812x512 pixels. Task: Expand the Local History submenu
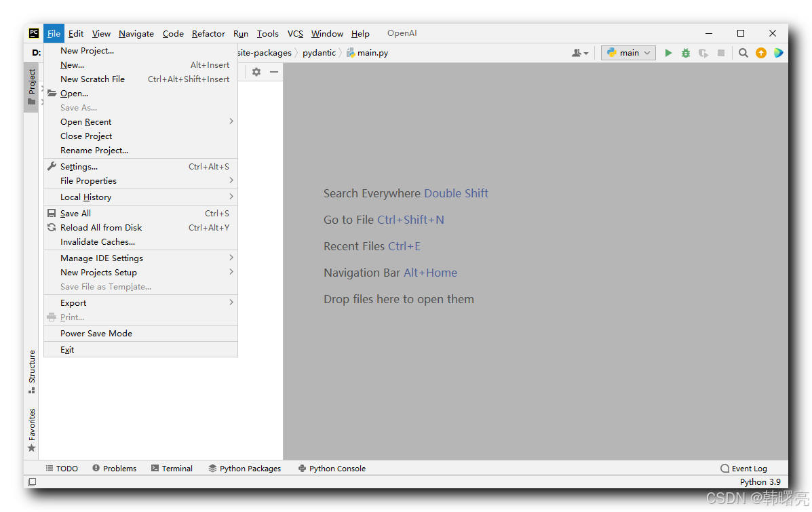[141, 197]
